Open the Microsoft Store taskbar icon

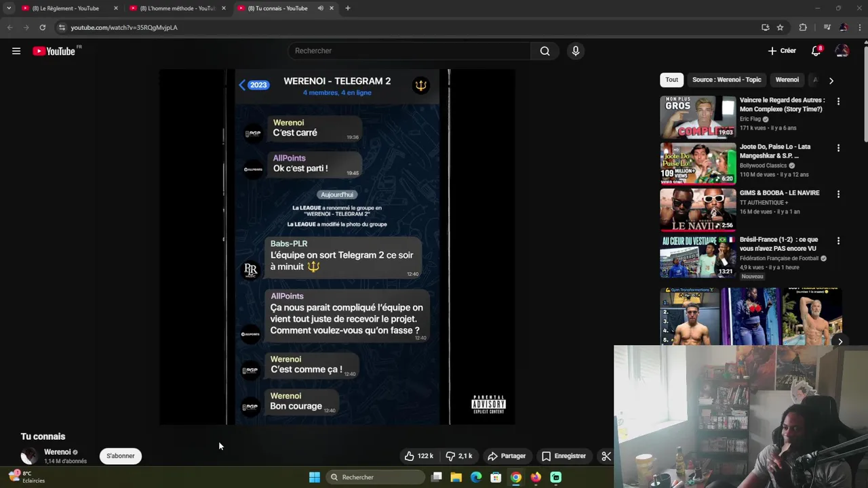coord(496,477)
